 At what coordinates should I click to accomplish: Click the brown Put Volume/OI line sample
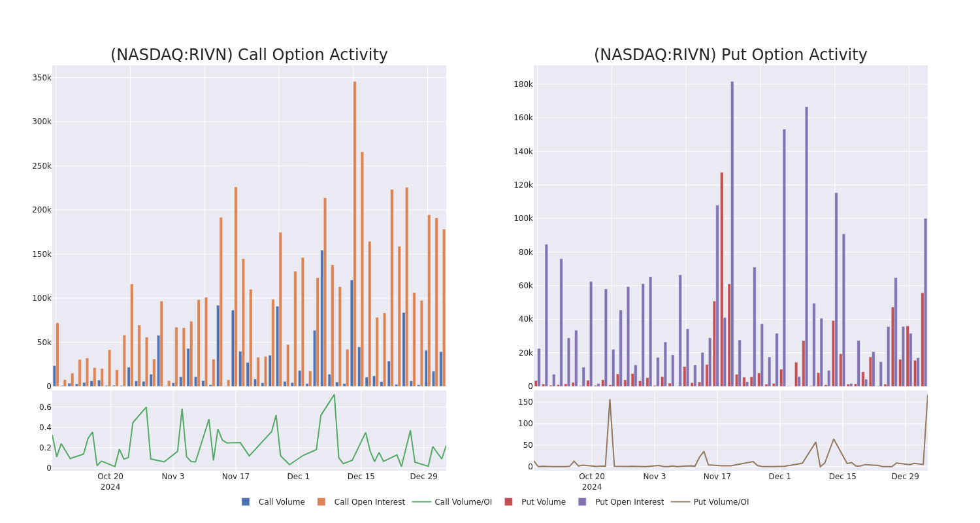tap(680, 502)
